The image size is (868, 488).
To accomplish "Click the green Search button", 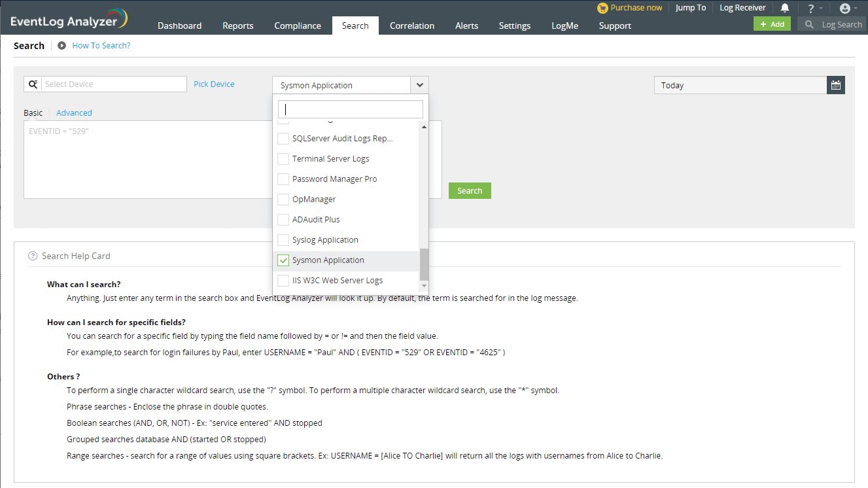I will (470, 190).
